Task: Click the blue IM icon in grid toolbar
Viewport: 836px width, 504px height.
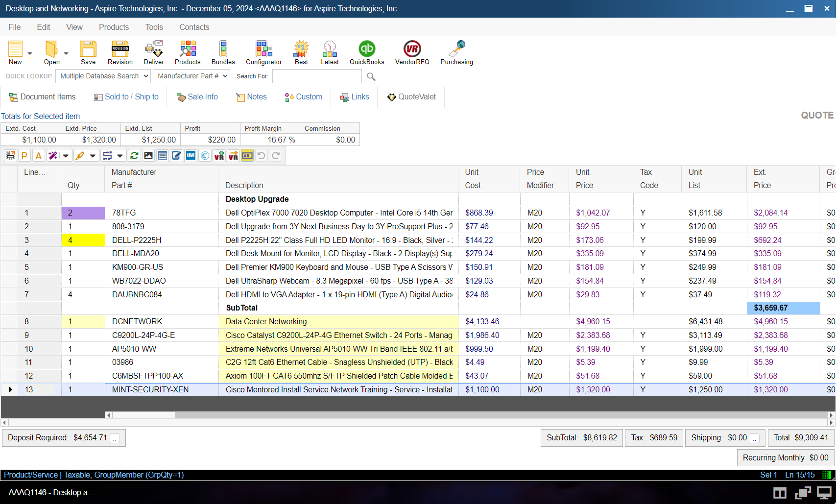Action: click(191, 156)
